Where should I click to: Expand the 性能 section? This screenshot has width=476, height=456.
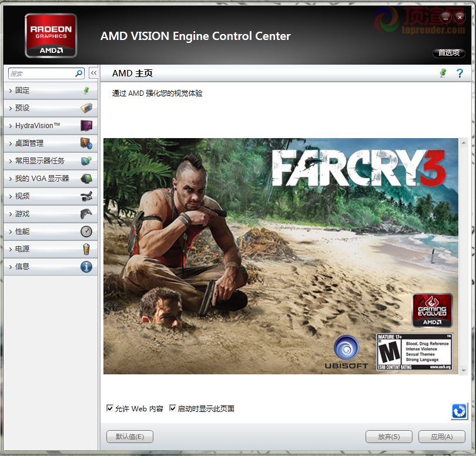51,232
